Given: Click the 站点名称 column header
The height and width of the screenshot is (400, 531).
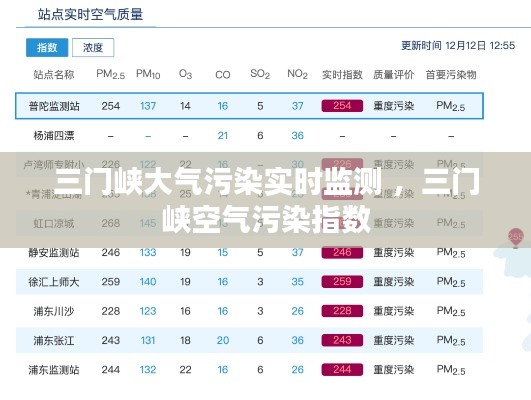Looking at the screenshot, I should tap(54, 75).
